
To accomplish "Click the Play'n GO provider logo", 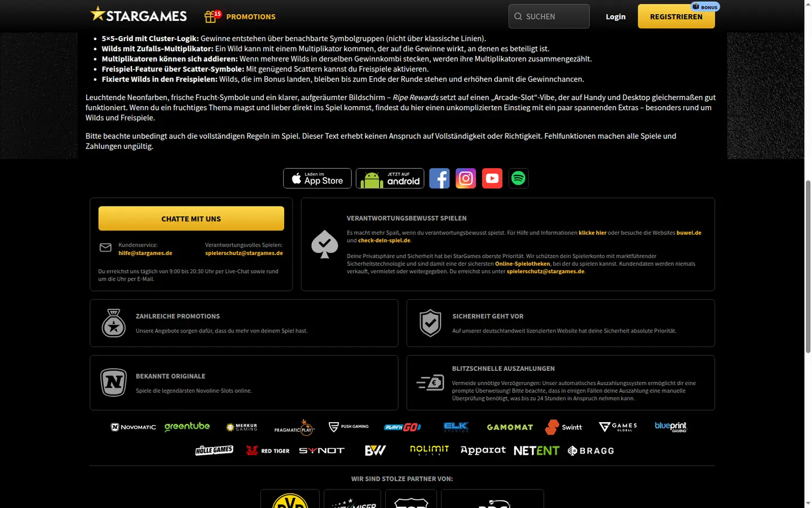I will (403, 427).
